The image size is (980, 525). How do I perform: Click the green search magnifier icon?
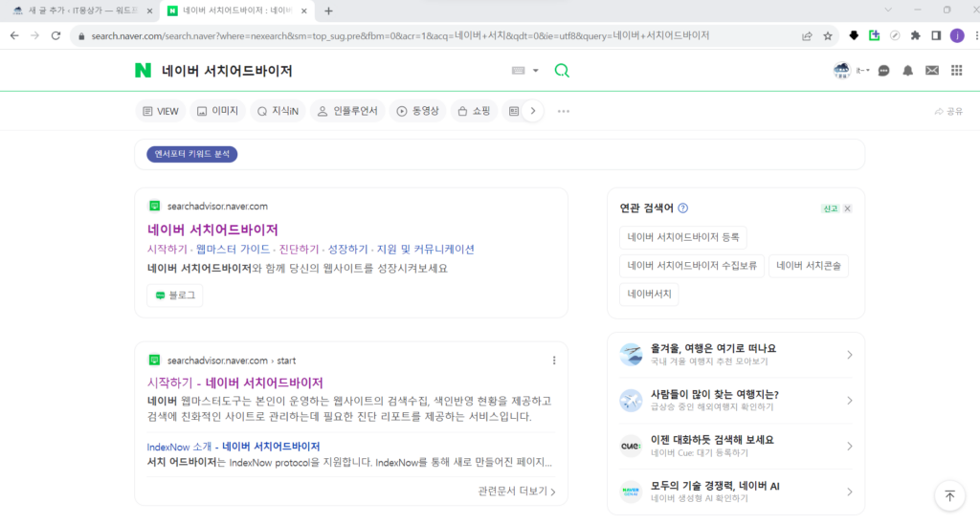(562, 71)
